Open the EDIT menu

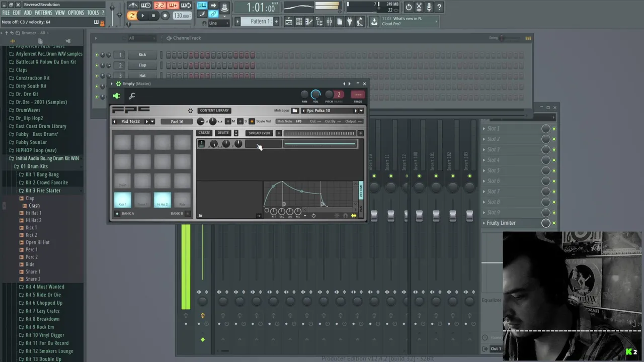click(17, 13)
